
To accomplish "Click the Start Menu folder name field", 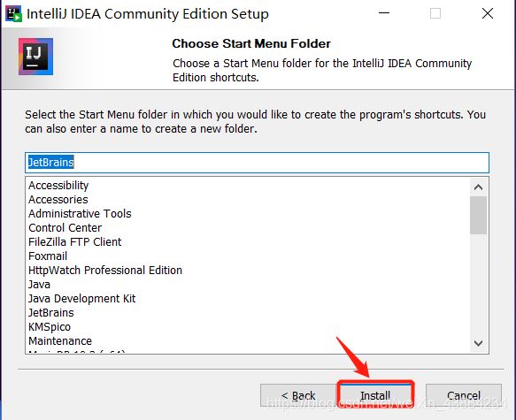I will [257, 163].
